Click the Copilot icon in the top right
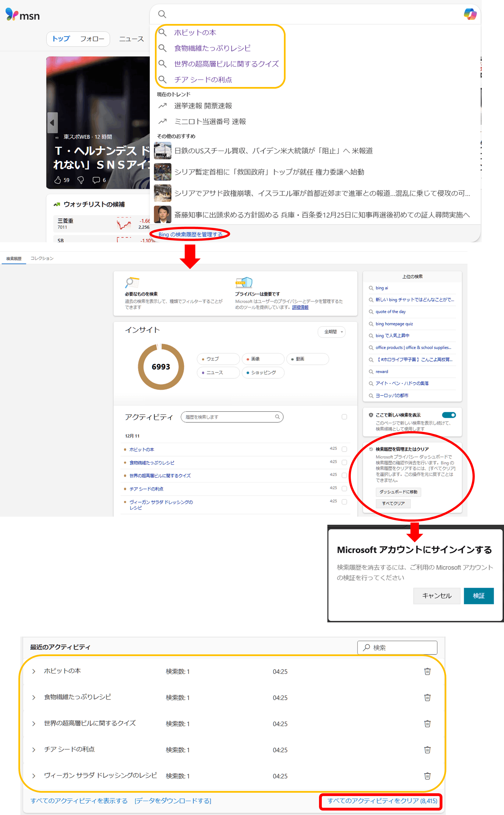Viewport: 504px width, 815px height. pos(470,14)
